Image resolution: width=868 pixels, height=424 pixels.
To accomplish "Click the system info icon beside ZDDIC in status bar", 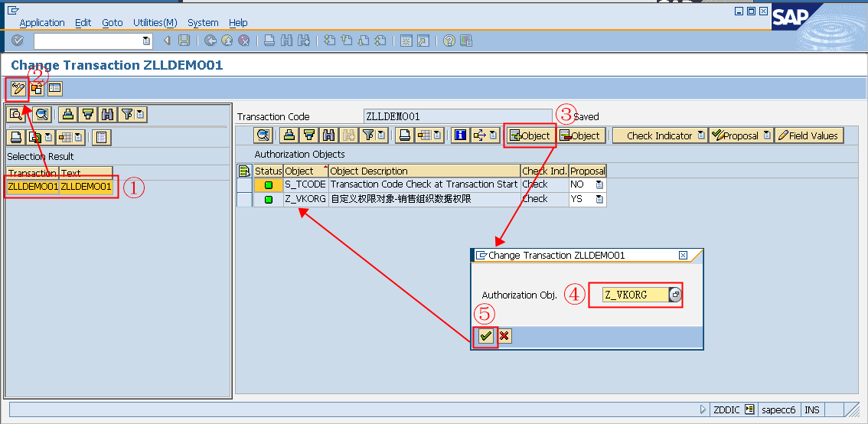I will coord(749,409).
